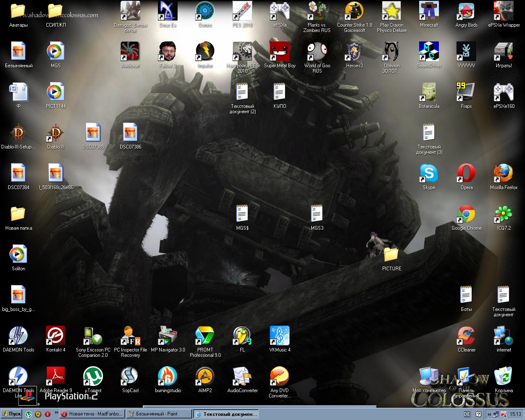
Task: Select the PICTURE folder on desktop
Action: point(392,255)
